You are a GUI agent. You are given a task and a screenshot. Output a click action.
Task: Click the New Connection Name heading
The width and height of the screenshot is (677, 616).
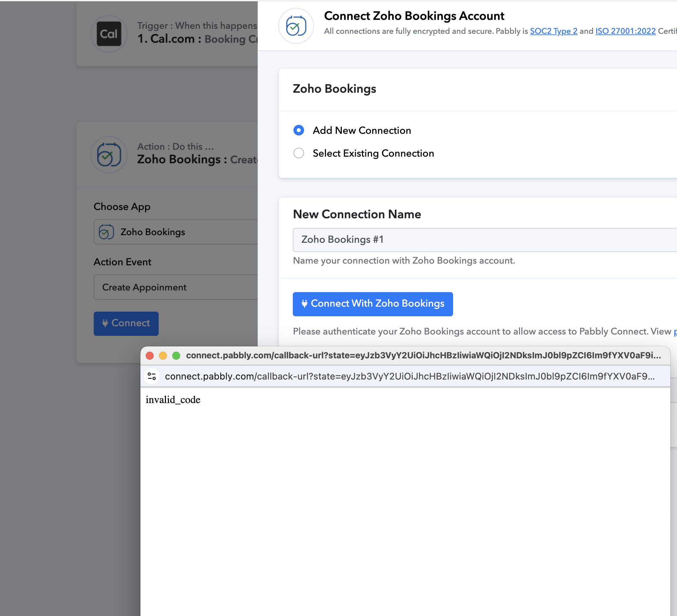click(x=357, y=214)
